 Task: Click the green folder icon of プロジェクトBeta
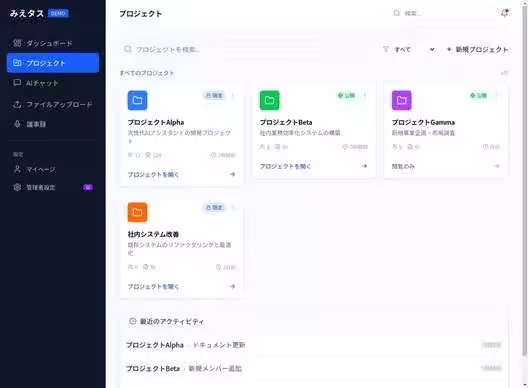269,100
